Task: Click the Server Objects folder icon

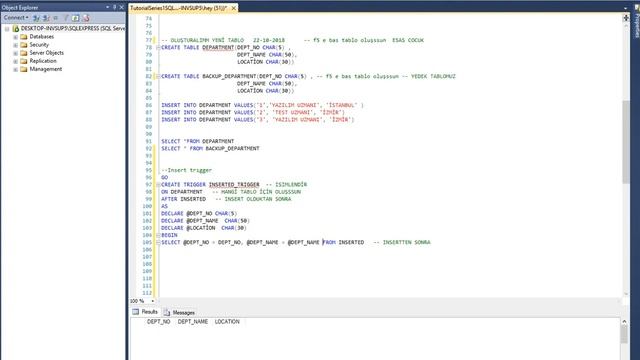Action: click(24, 53)
